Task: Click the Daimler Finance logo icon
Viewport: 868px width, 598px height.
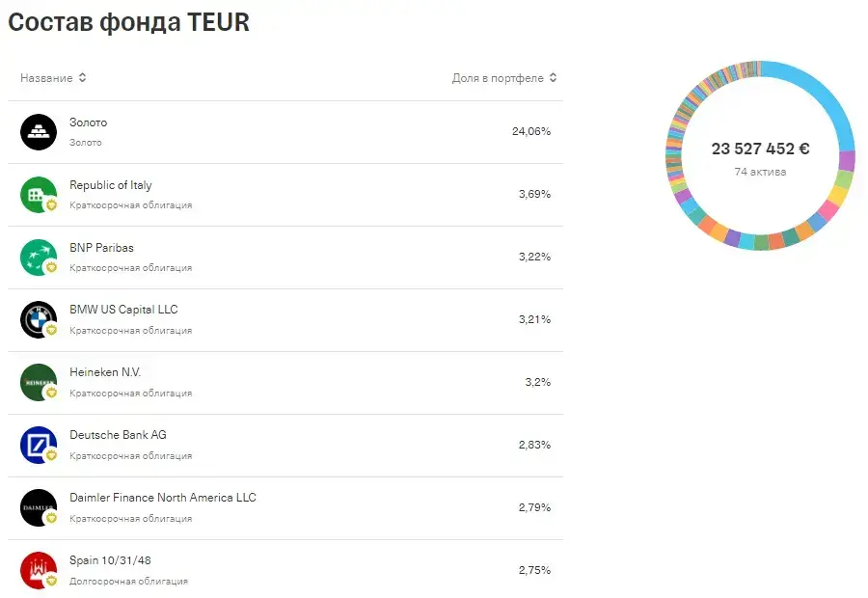Action: click(x=39, y=507)
